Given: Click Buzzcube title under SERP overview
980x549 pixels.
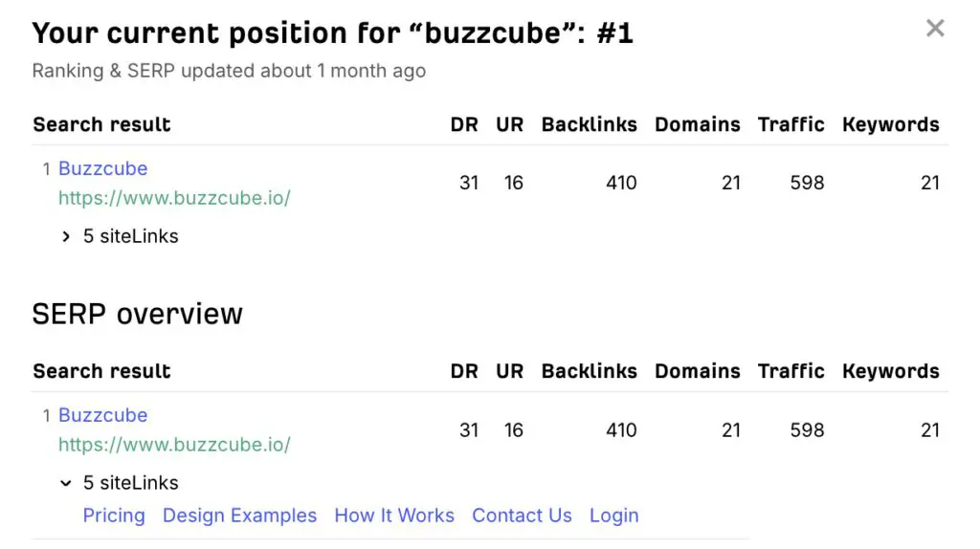Looking at the screenshot, I should pyautogui.click(x=102, y=415).
